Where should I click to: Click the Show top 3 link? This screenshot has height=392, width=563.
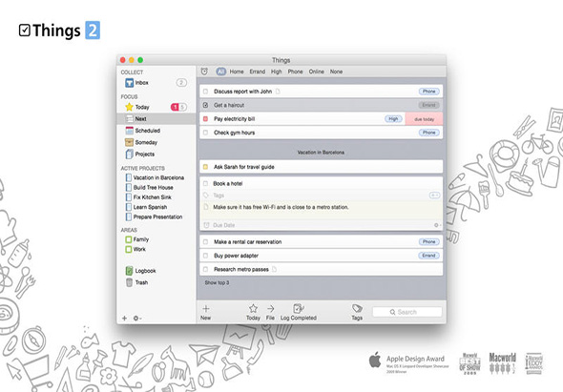(x=217, y=282)
